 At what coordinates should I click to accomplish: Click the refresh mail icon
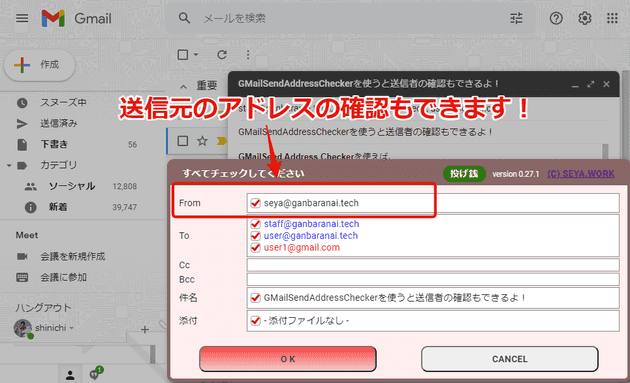tap(222, 55)
